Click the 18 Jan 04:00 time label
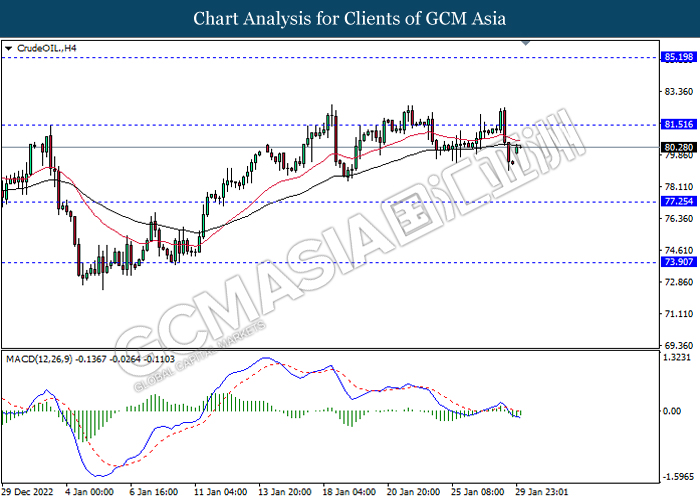700x500 pixels. (x=350, y=492)
